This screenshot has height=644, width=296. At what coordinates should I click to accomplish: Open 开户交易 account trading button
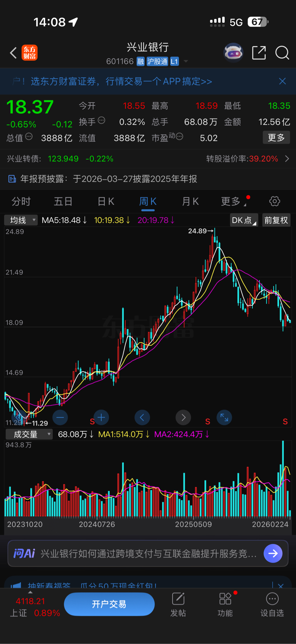point(109,604)
